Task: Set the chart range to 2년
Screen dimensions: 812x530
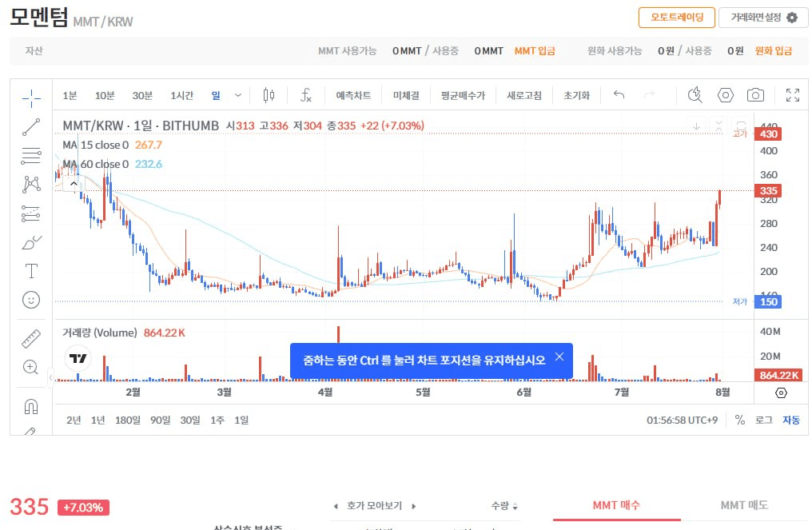Action: point(74,420)
